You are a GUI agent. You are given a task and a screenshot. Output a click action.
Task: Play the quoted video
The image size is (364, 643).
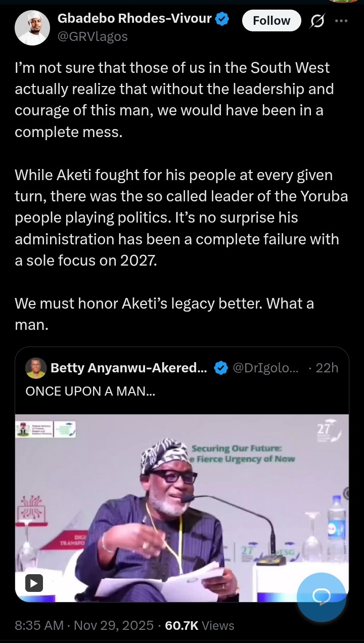tap(34, 583)
